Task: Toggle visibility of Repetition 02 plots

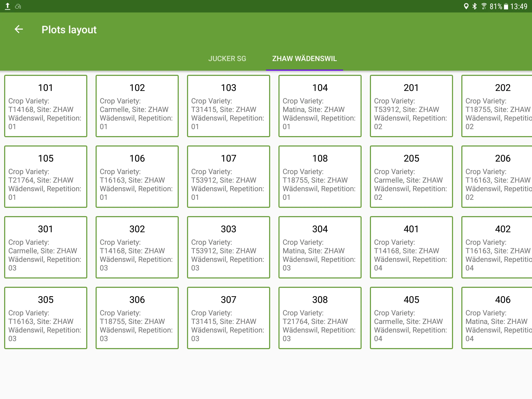Action: tap(411, 88)
